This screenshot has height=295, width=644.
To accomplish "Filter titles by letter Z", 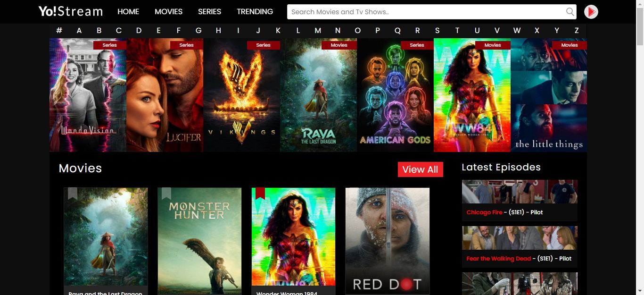I will 577,30.
